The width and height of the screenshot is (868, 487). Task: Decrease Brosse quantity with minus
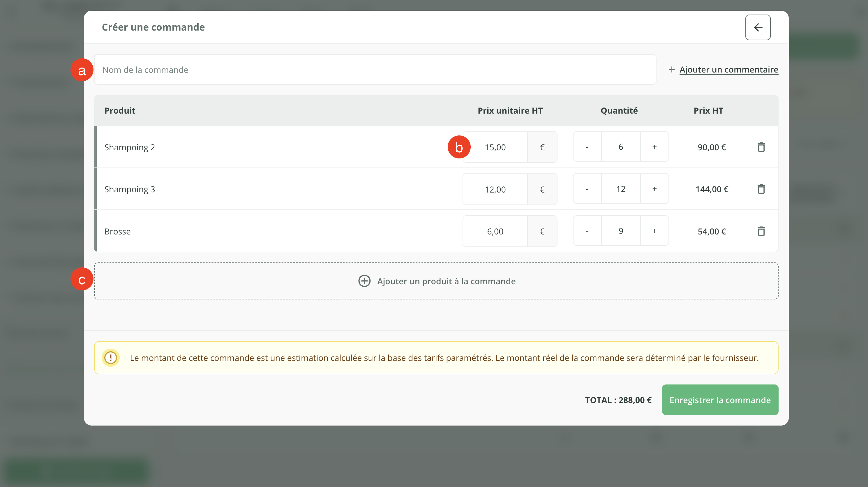(x=587, y=231)
